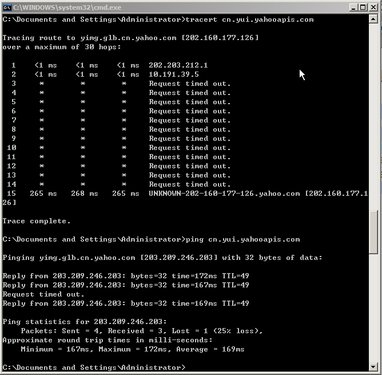
Task: Click 'Ping statistics for 203.209.246.203' line
Action: pyautogui.click(x=85, y=322)
